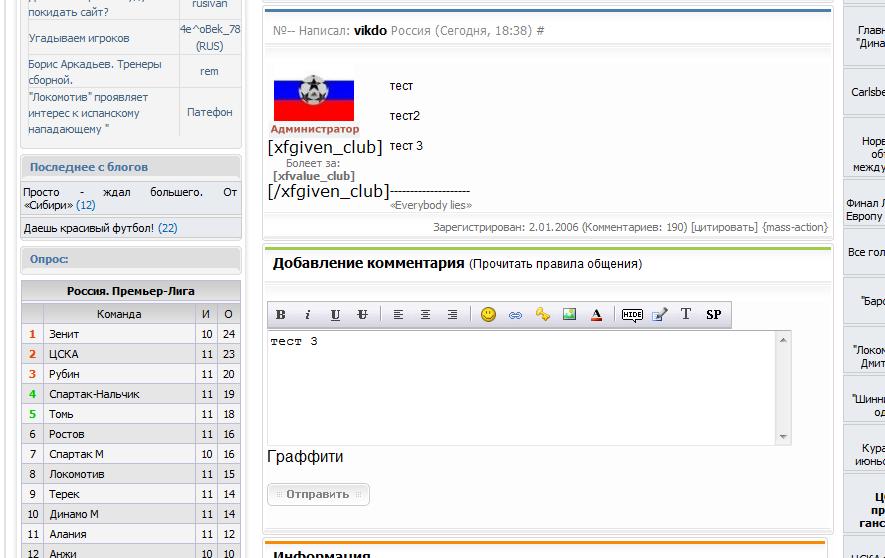Apply strikethrough formatting
The width and height of the screenshot is (885, 558).
click(362, 315)
